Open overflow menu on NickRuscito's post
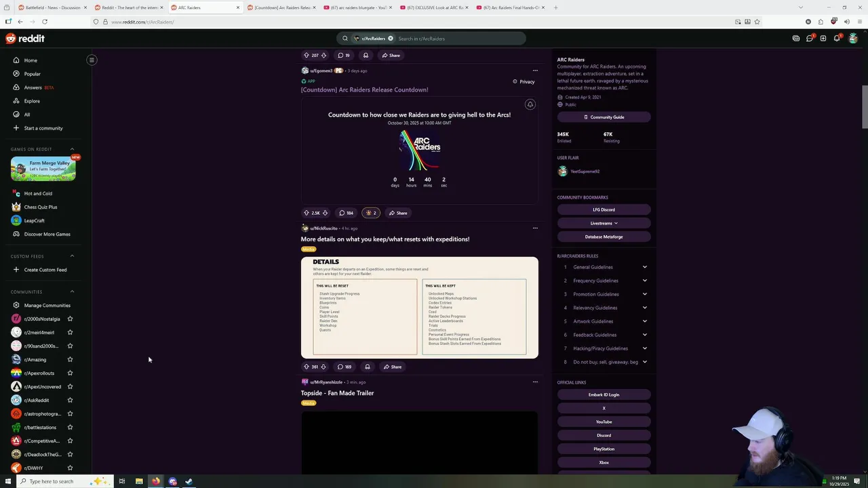 point(535,228)
